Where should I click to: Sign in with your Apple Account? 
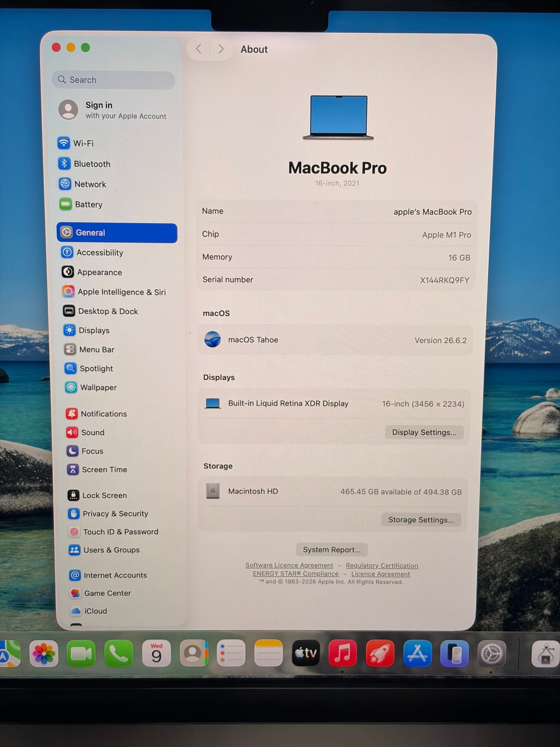113,110
